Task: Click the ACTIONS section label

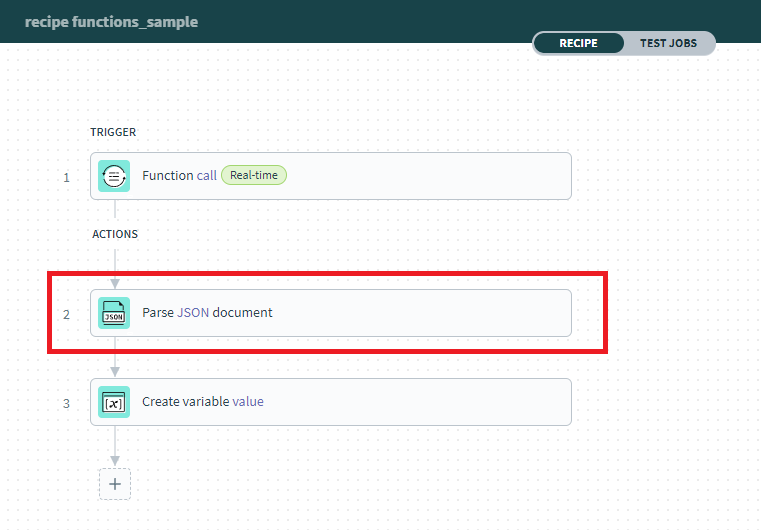Action: tap(115, 234)
